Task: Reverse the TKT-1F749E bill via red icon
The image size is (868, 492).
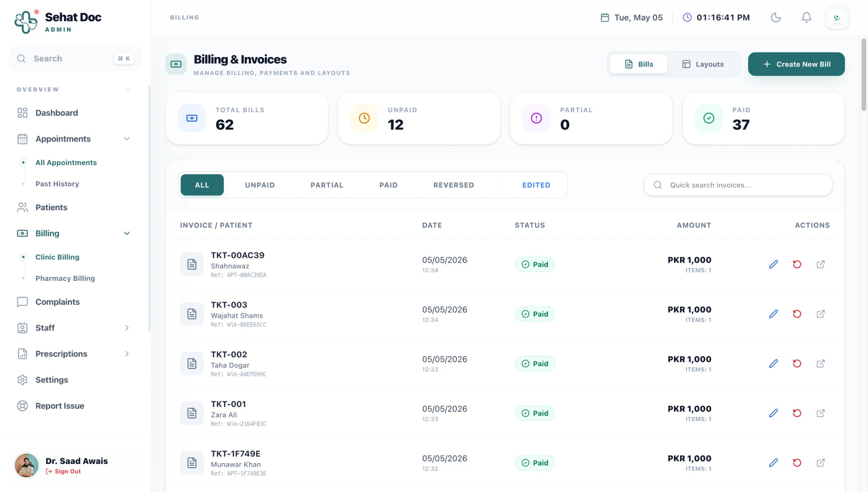Action: point(797,463)
